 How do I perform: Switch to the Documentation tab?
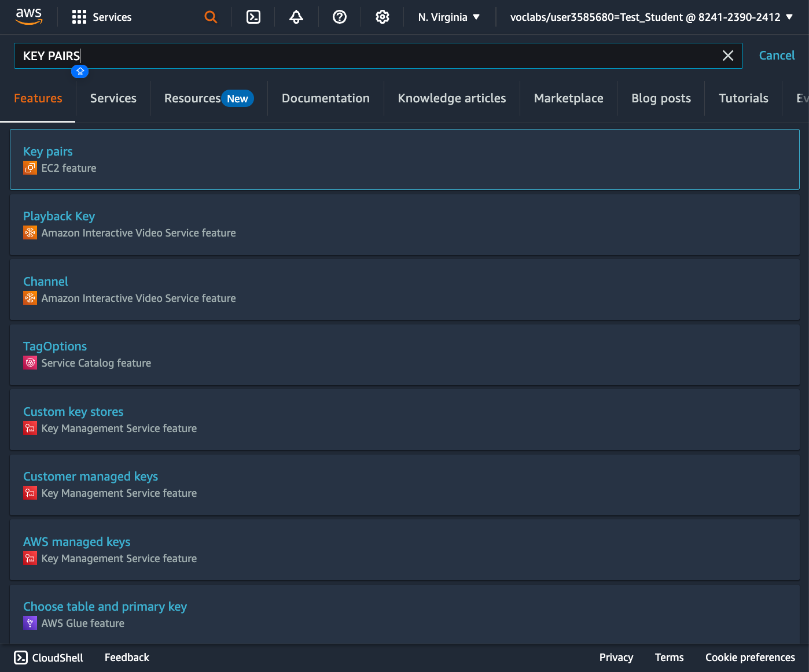point(326,98)
